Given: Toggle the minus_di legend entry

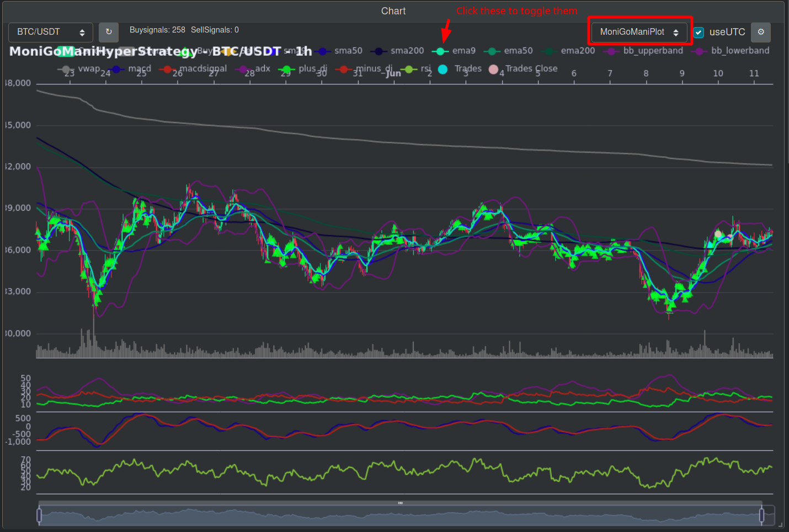Looking at the screenshot, I should pos(364,69).
